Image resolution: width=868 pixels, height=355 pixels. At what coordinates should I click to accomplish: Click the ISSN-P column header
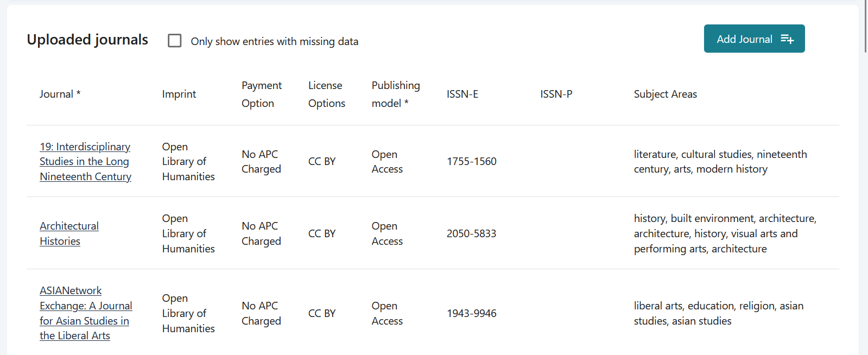pyautogui.click(x=556, y=93)
